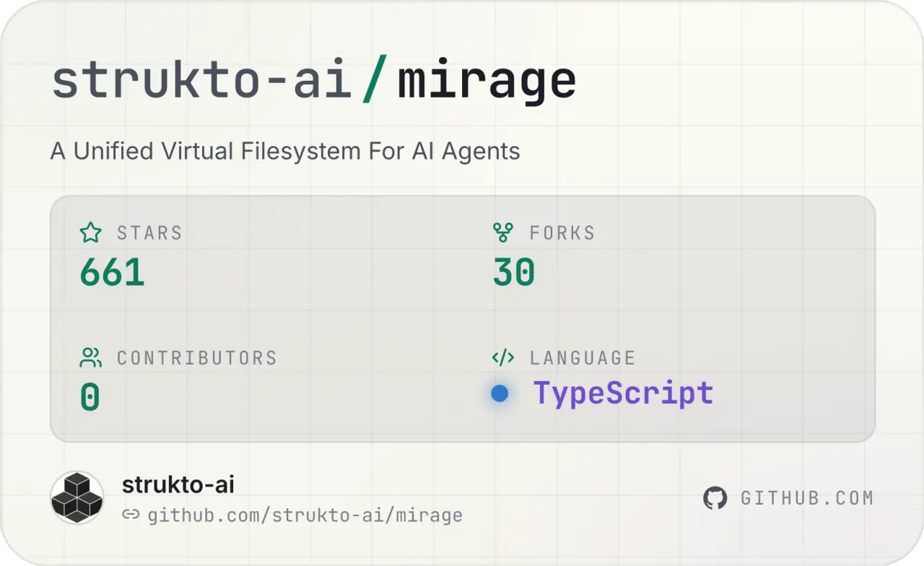Click the blue TypeScript language dot
924x566 pixels.
tap(500, 393)
